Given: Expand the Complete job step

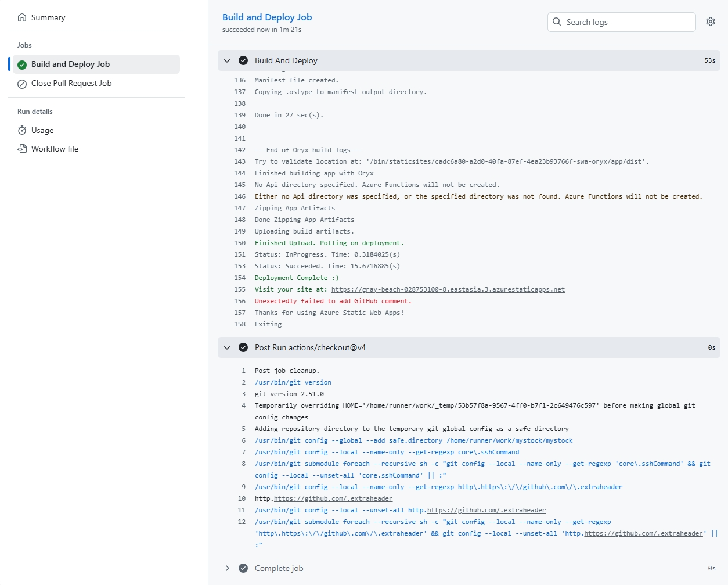Looking at the screenshot, I should tap(227, 568).
